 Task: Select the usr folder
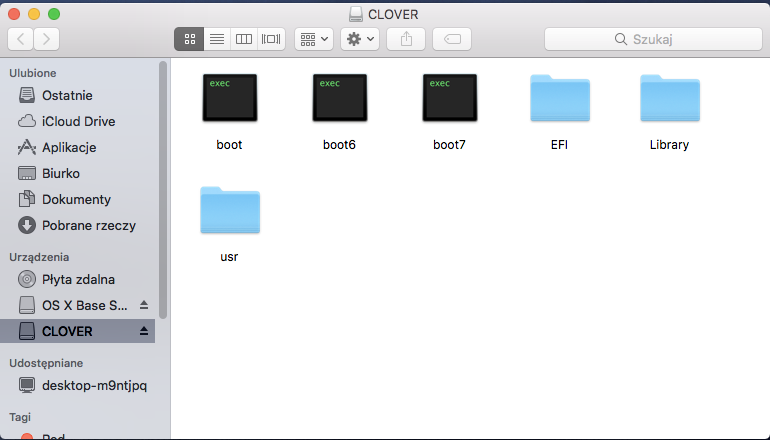point(229,211)
